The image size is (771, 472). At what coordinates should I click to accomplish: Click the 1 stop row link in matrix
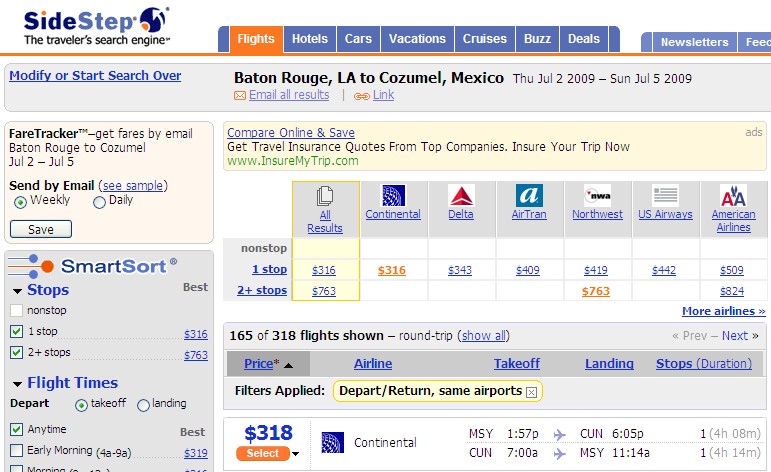pyautogui.click(x=269, y=269)
